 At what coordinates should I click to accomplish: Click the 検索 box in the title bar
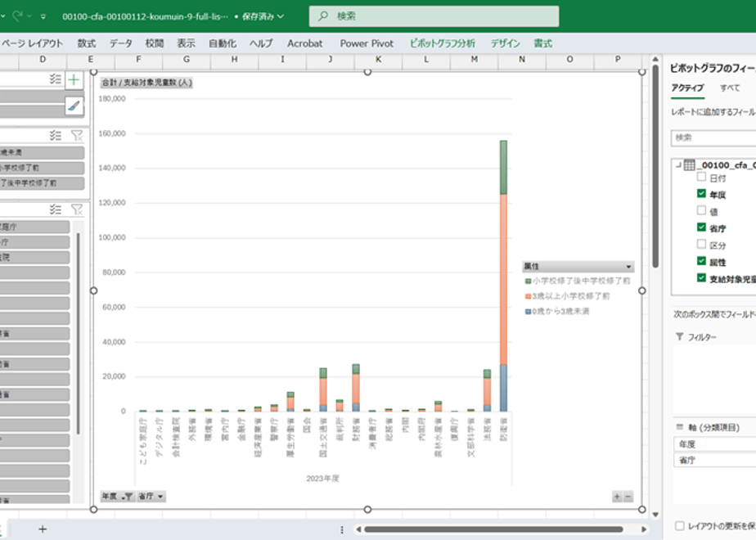pos(434,16)
